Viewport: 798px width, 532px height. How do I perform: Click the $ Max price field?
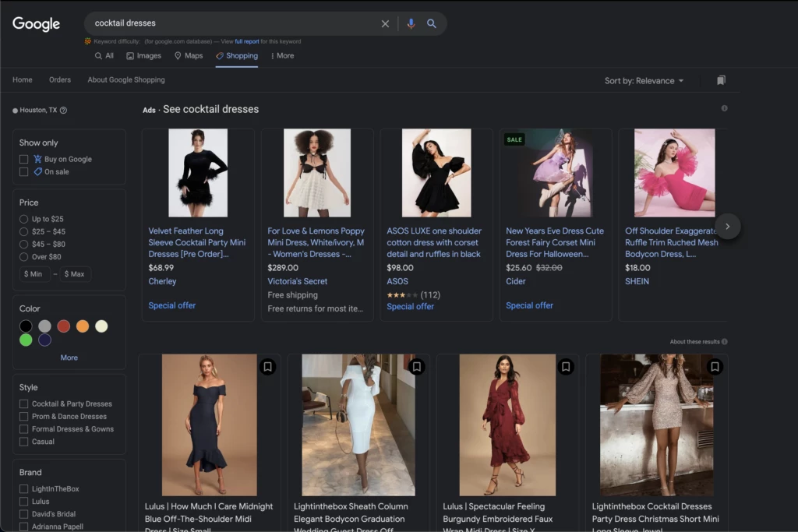[x=76, y=274]
